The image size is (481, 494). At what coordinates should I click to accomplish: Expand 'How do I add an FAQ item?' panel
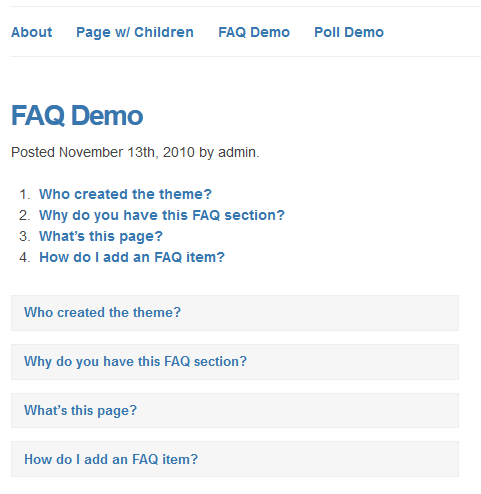click(x=235, y=459)
